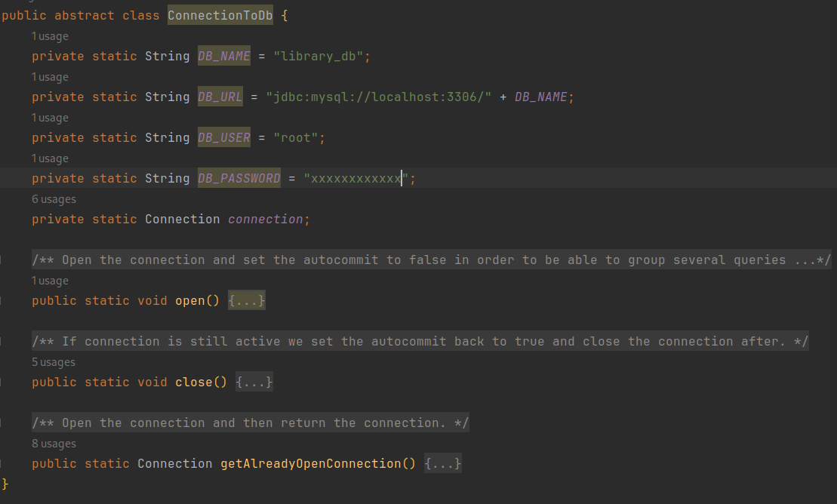Click the ConnectionToDb class name
The width and height of the screenshot is (837, 504).
pos(220,16)
